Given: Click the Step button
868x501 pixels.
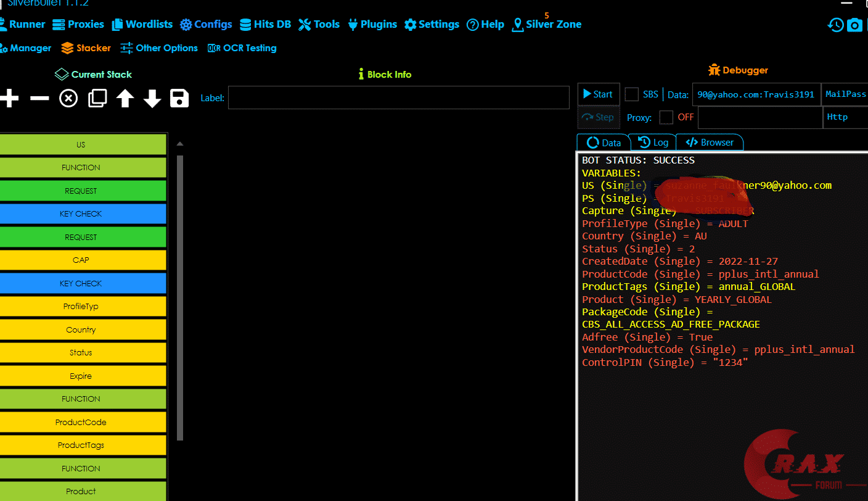Looking at the screenshot, I should 599,117.
